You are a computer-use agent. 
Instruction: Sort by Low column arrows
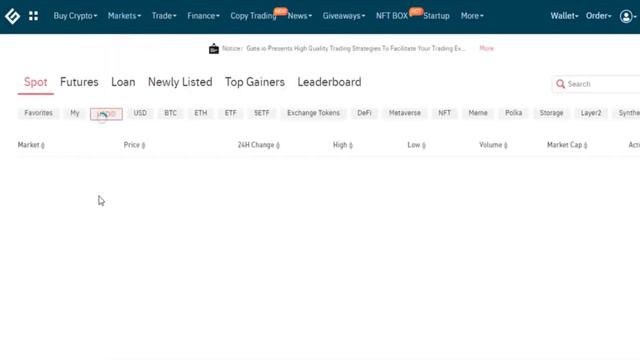[x=424, y=145]
